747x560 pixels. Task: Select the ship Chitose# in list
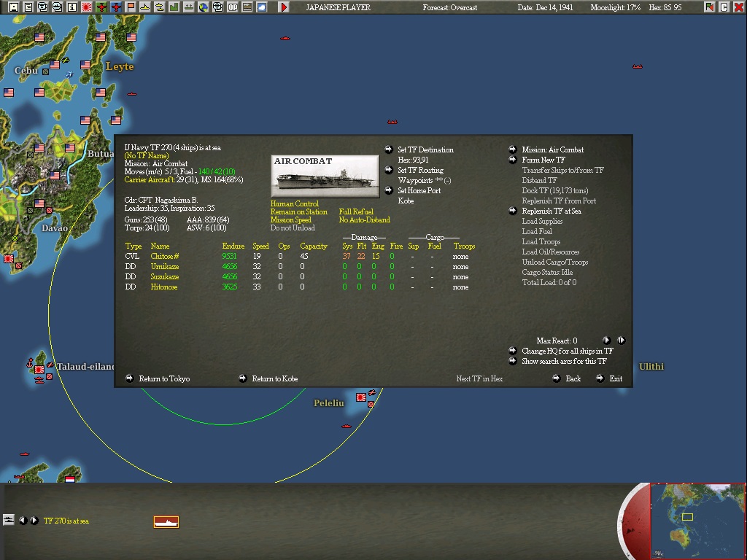165,256
